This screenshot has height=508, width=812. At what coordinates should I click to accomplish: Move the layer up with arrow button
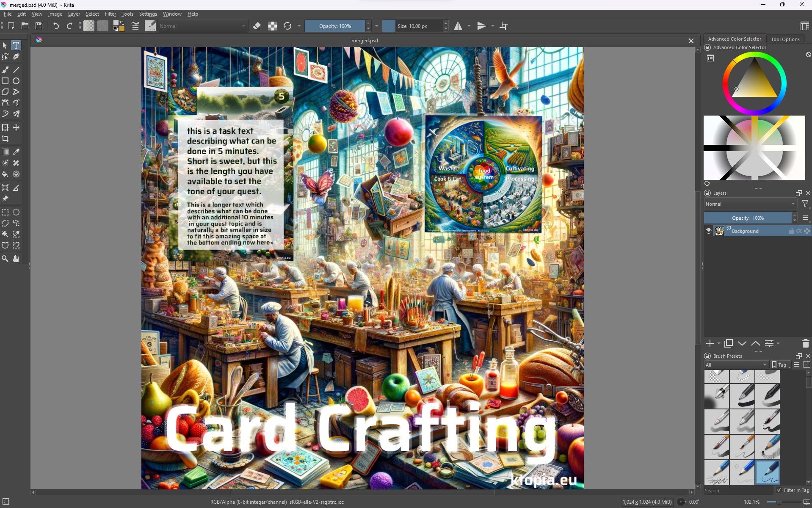(x=756, y=343)
